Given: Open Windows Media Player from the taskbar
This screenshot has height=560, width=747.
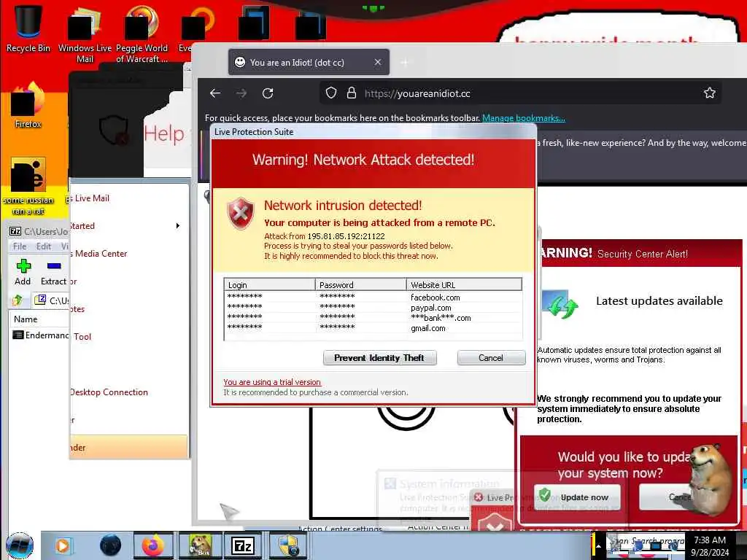Looking at the screenshot, I should pyautogui.click(x=63, y=545).
